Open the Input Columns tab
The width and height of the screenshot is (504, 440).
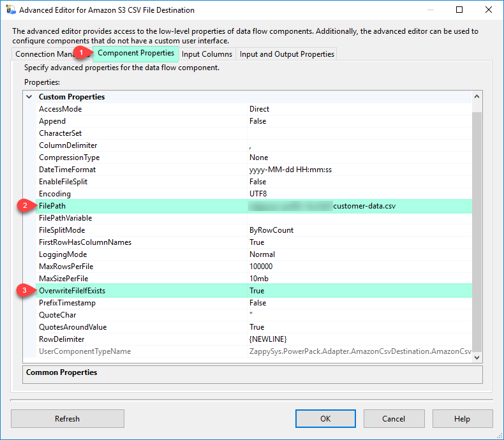click(207, 54)
